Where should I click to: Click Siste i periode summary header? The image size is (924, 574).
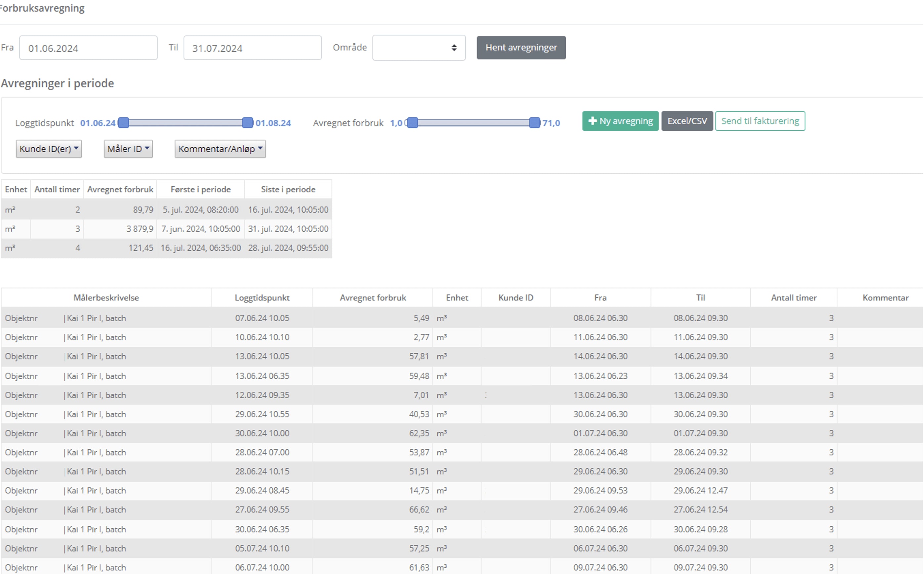pyautogui.click(x=288, y=190)
